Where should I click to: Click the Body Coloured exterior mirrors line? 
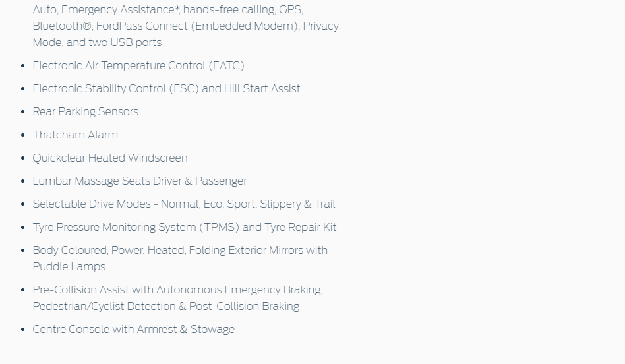180,251
